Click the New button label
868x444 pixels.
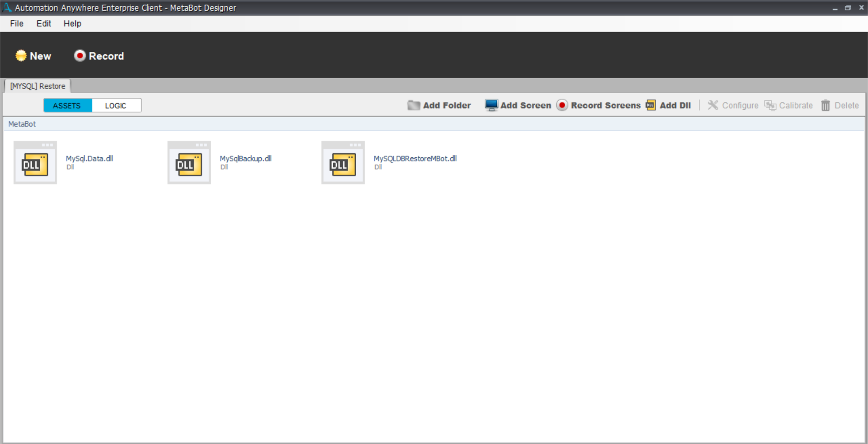[41, 56]
